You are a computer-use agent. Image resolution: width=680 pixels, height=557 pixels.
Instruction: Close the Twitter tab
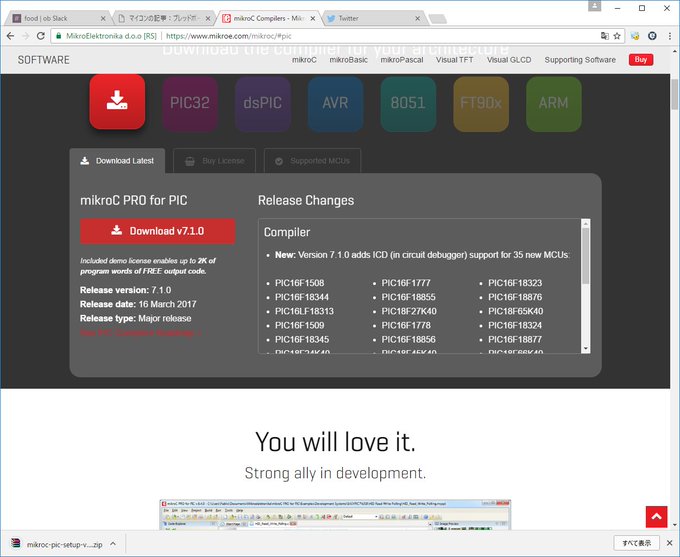417,18
